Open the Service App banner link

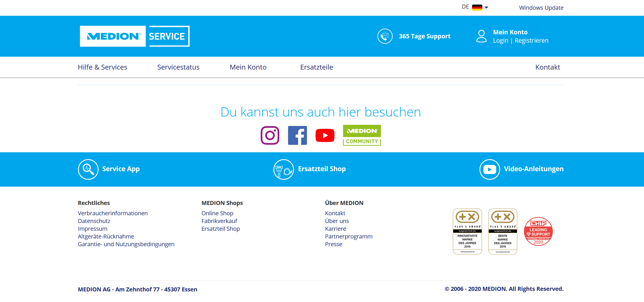coord(121,169)
